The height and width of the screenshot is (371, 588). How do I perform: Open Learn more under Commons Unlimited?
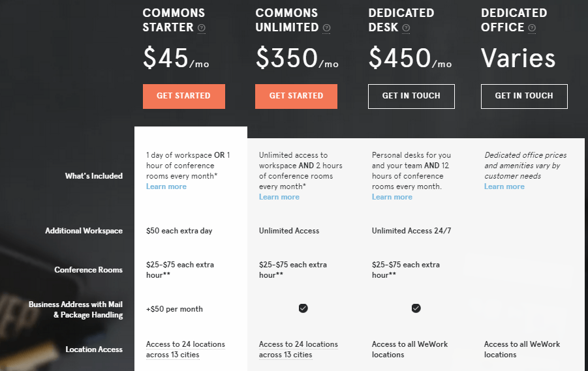[x=279, y=197]
